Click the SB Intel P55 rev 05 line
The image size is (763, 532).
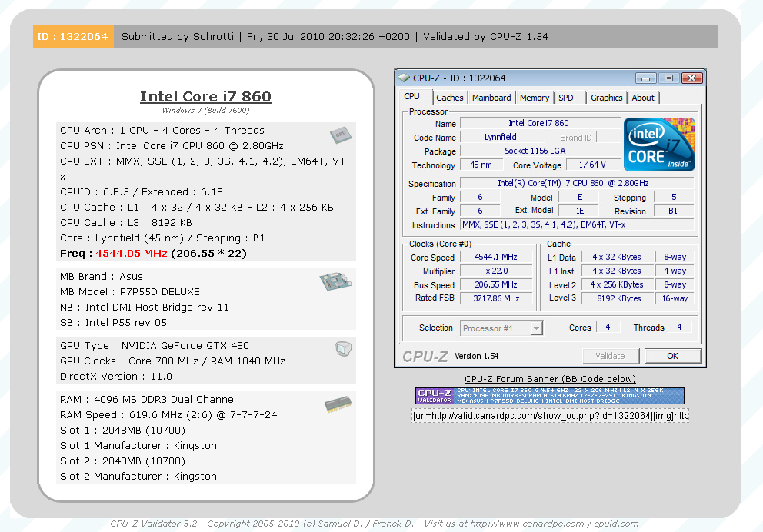[113, 322]
